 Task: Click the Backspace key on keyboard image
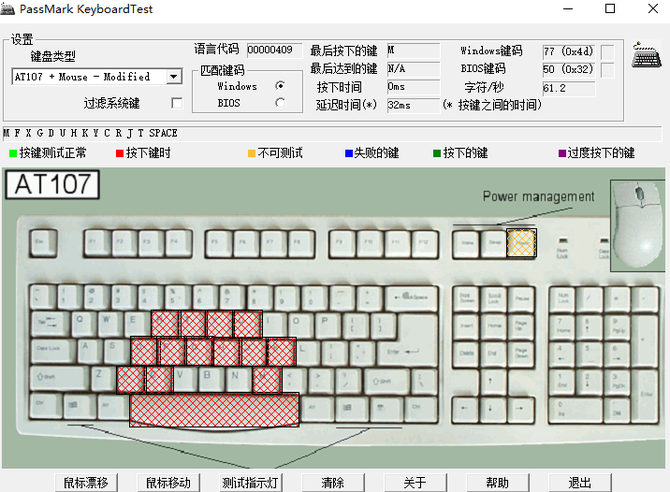[x=411, y=297]
